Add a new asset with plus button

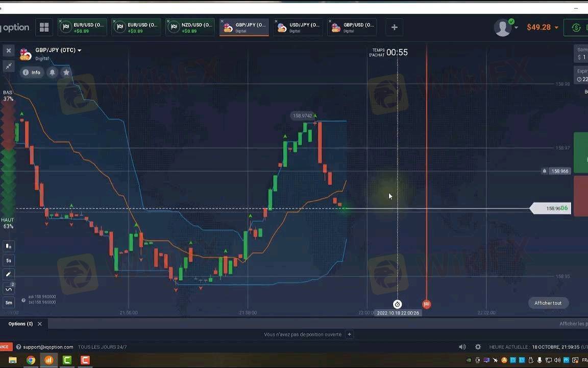coord(394,28)
